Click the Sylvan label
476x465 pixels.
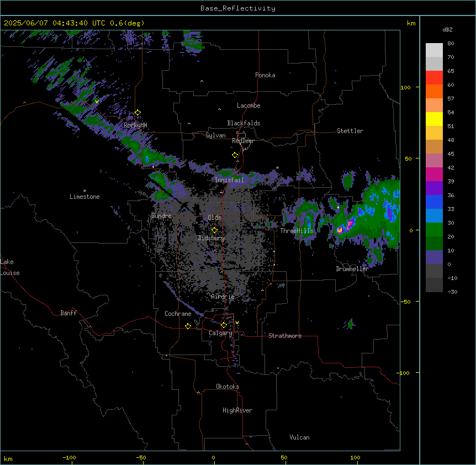(x=215, y=135)
